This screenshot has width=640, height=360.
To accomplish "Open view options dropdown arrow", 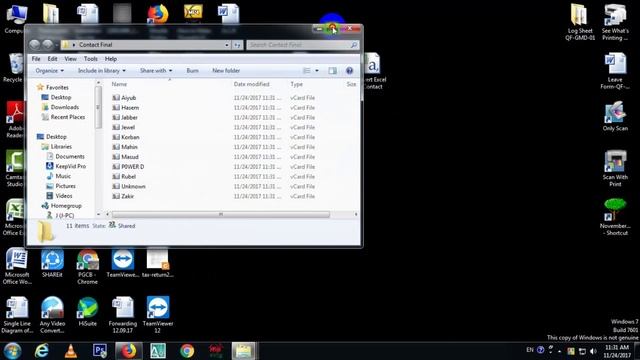I will point(317,71).
